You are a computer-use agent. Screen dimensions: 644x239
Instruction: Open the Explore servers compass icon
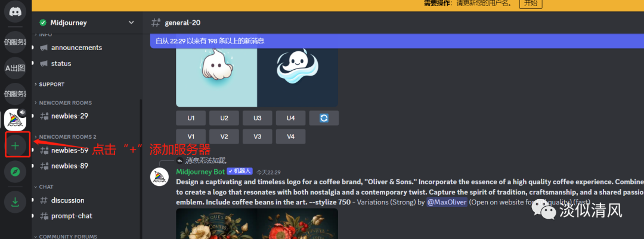pos(16,172)
